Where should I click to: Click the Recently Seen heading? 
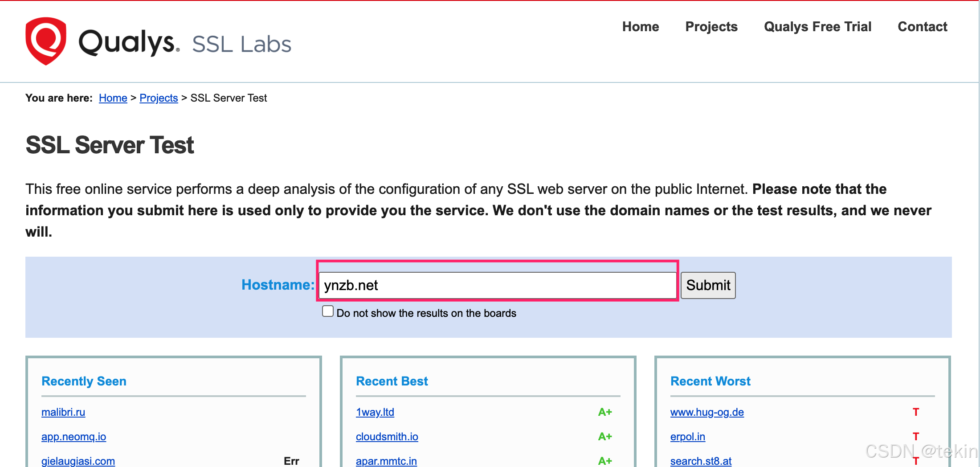(84, 381)
